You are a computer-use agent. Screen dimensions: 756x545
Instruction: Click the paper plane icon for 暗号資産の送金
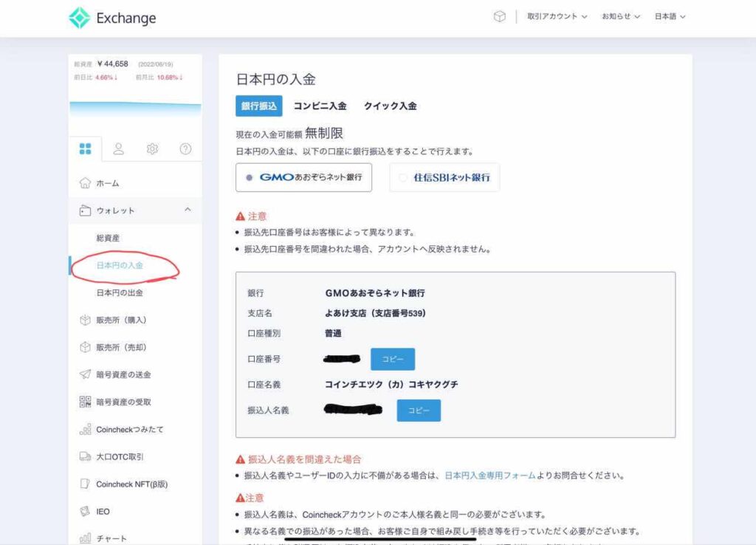click(86, 374)
